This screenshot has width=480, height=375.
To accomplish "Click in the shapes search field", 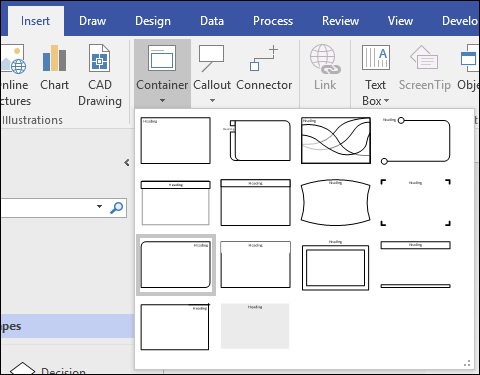I will (48, 208).
